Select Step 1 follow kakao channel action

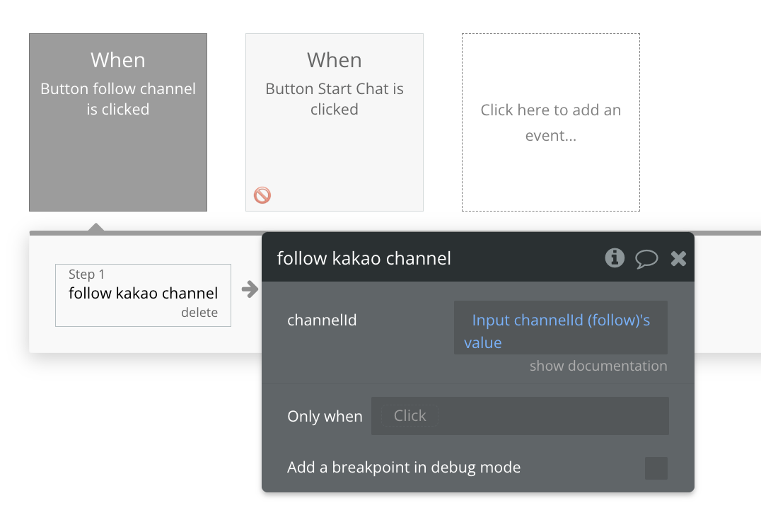coord(143,295)
